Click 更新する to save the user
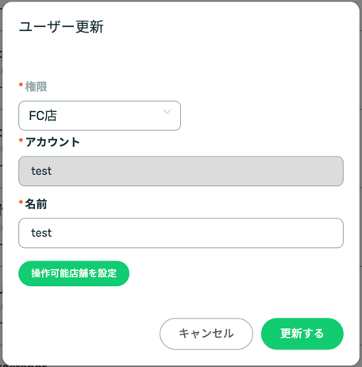 tap(302, 334)
